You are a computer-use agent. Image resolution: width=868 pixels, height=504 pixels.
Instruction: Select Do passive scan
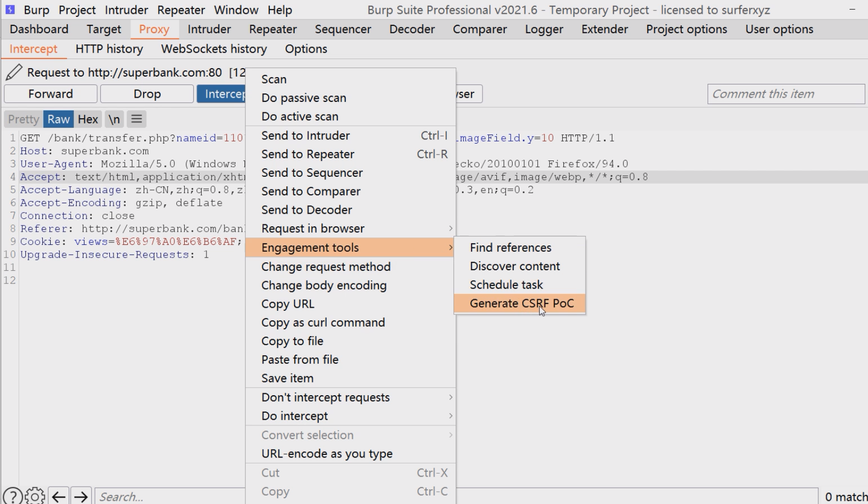point(351,98)
